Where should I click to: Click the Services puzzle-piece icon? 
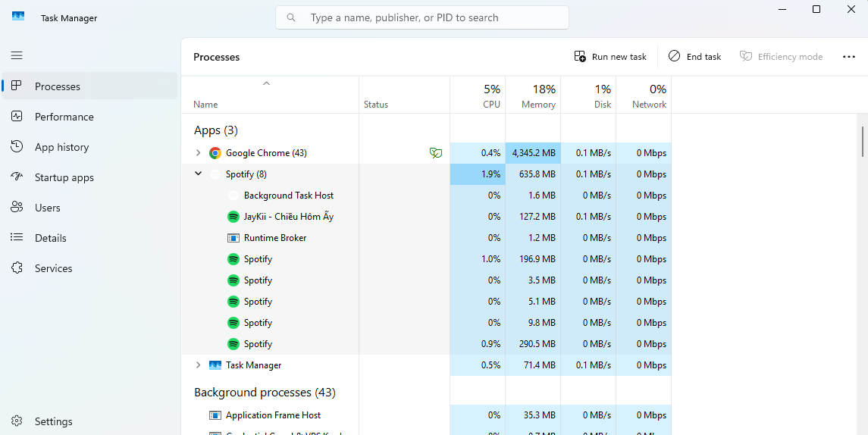[17, 268]
